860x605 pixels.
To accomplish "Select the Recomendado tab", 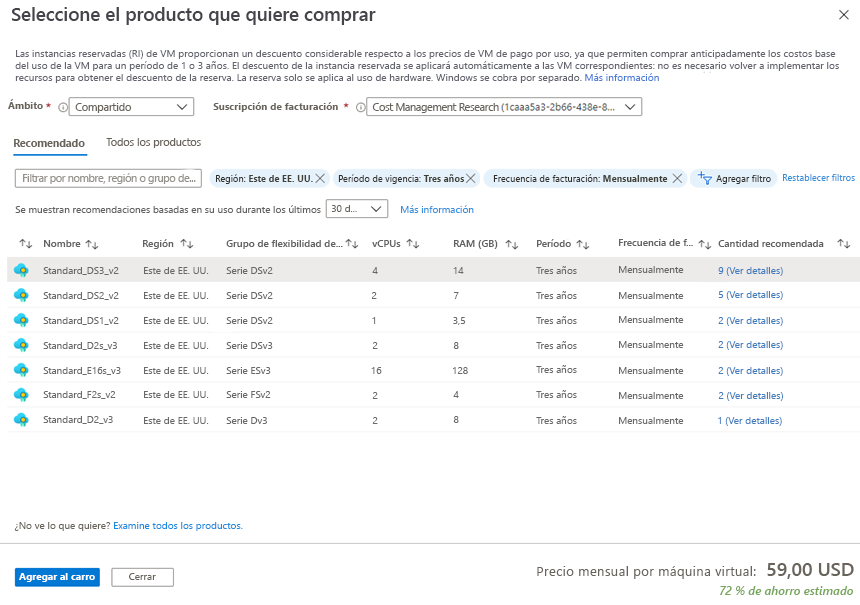I will click(x=49, y=143).
